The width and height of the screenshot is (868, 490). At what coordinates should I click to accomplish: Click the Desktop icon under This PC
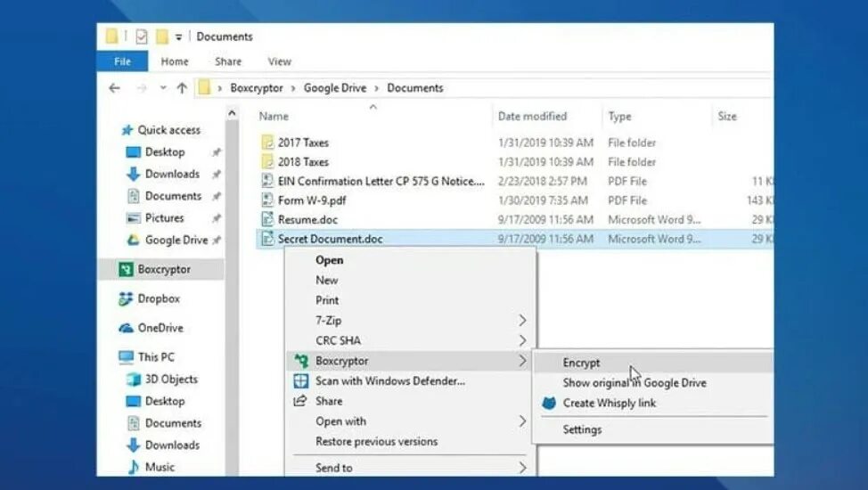[x=134, y=401]
